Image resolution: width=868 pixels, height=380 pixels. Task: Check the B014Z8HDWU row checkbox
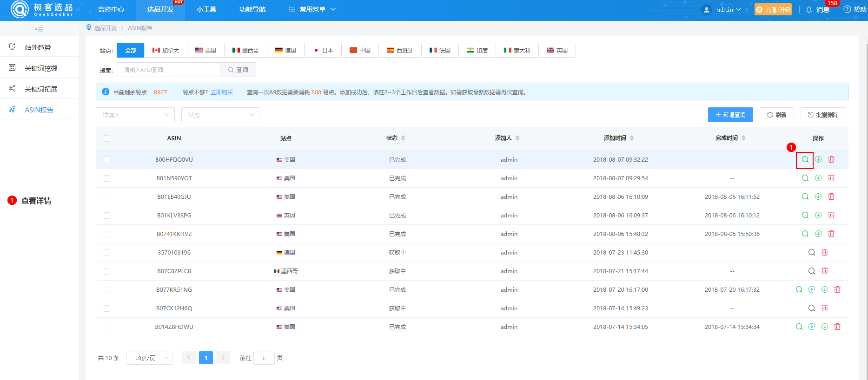[107, 327]
